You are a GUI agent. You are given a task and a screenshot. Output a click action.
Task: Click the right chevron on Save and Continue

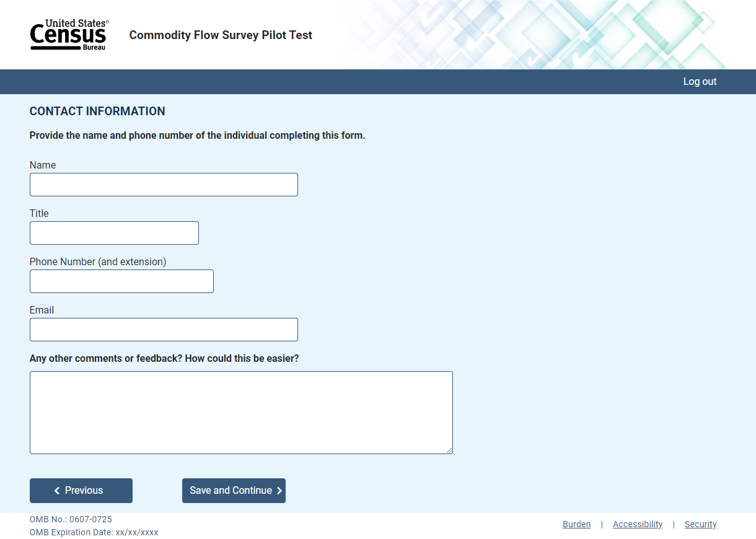279,491
